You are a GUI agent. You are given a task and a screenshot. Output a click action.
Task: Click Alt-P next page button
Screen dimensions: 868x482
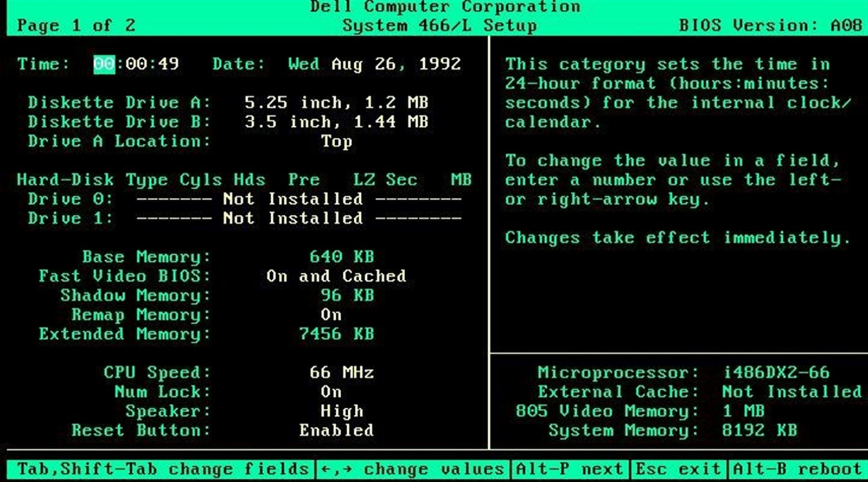point(570,468)
